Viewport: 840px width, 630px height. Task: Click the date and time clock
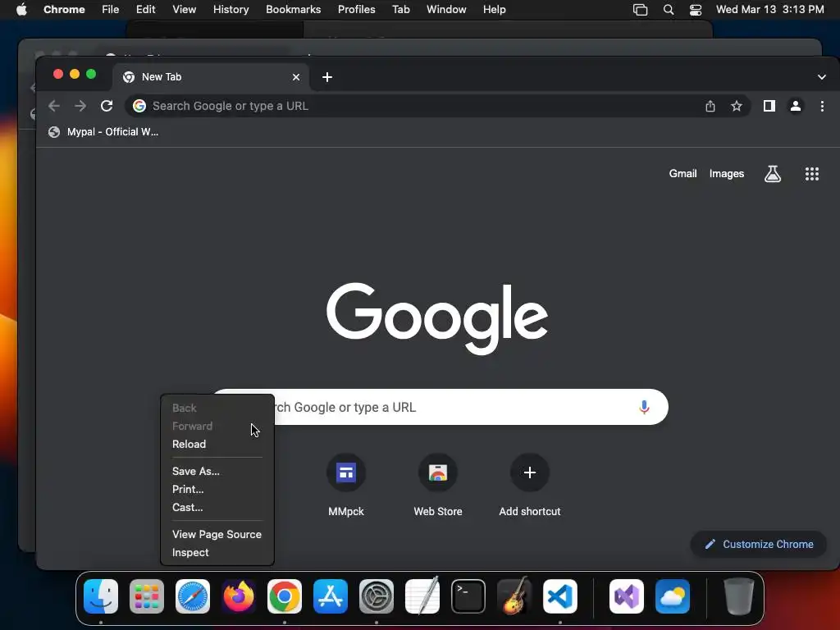click(769, 10)
